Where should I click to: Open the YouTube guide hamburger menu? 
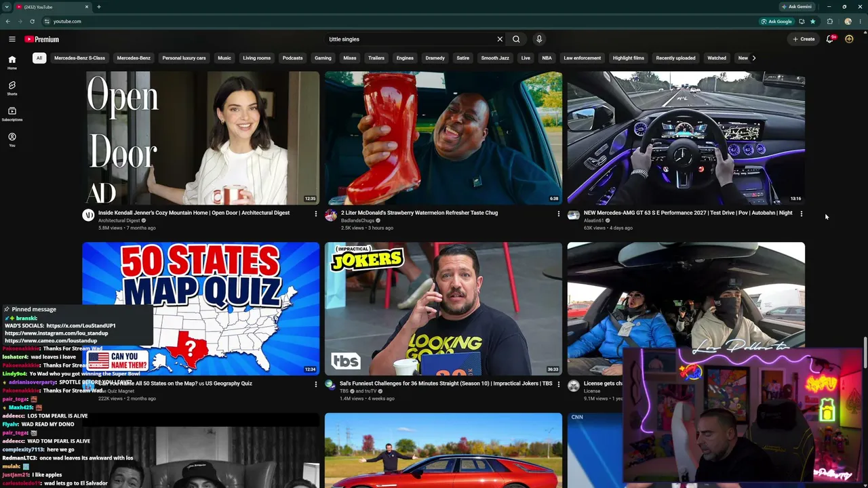[x=12, y=39]
